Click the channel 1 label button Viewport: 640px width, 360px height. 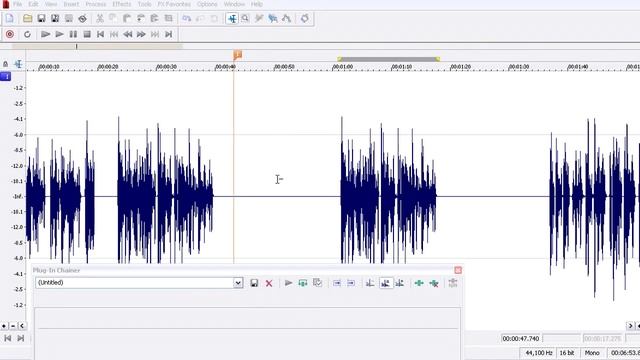(6, 76)
